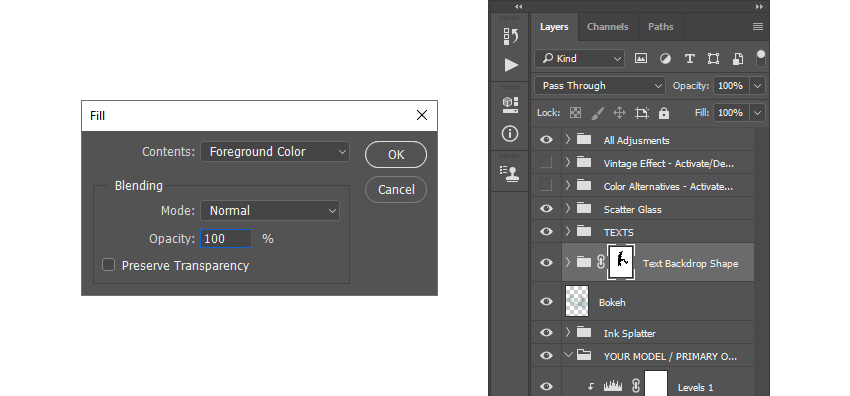
Task: Expand the Ink Splatter group
Action: [x=568, y=332]
